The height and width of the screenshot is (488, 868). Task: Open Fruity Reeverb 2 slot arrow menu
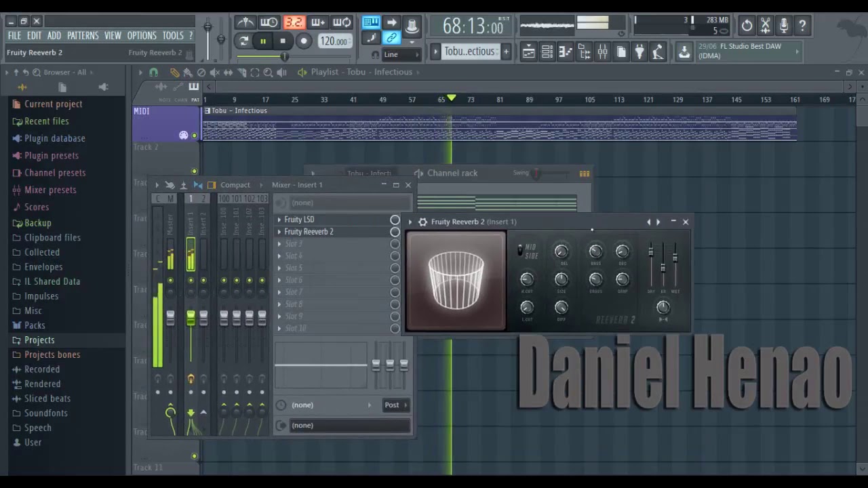(279, 232)
